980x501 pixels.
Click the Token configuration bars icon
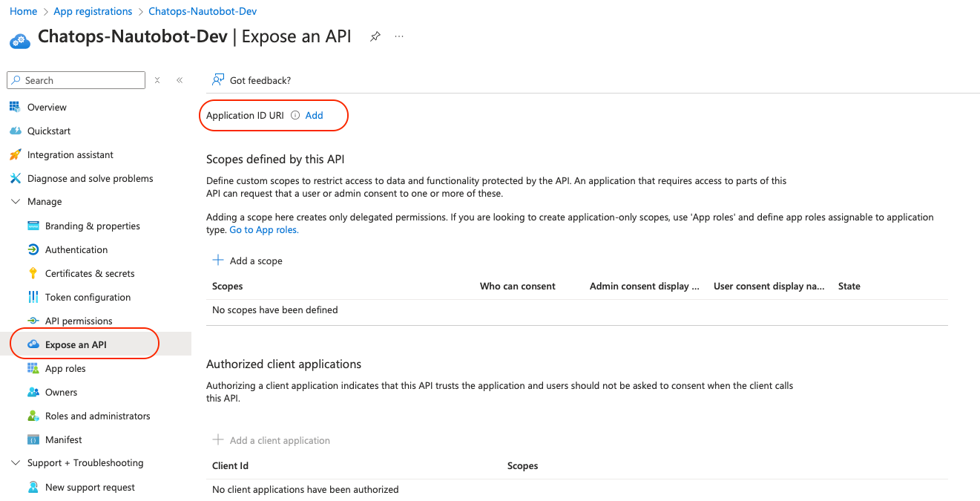[x=33, y=297]
